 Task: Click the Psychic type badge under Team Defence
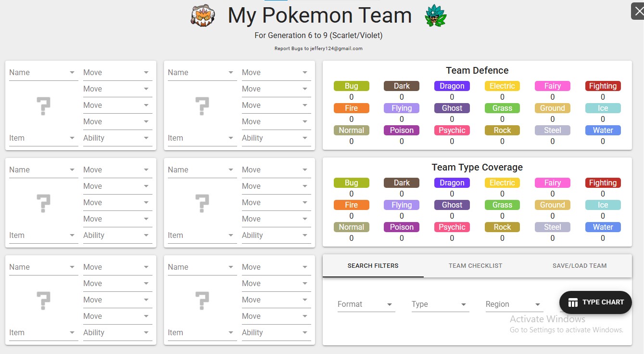click(x=452, y=131)
